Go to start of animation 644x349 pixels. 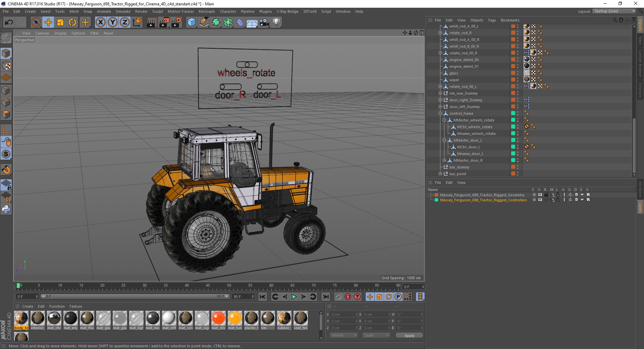(x=263, y=297)
